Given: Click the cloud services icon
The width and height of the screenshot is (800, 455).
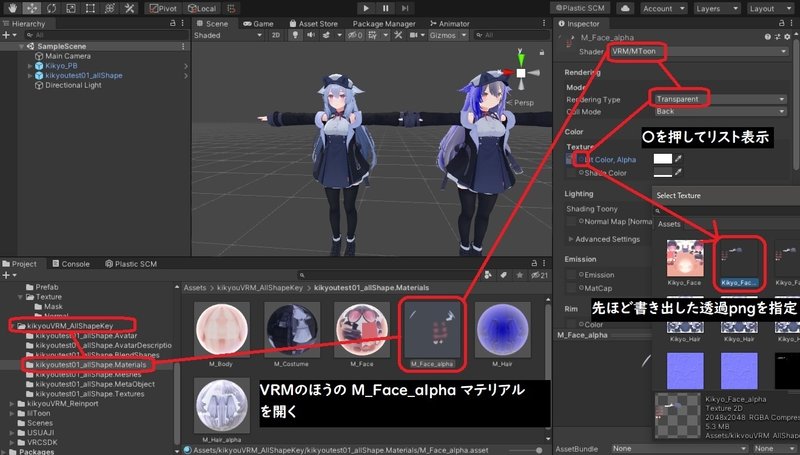Looking at the screenshot, I should tap(625, 8).
